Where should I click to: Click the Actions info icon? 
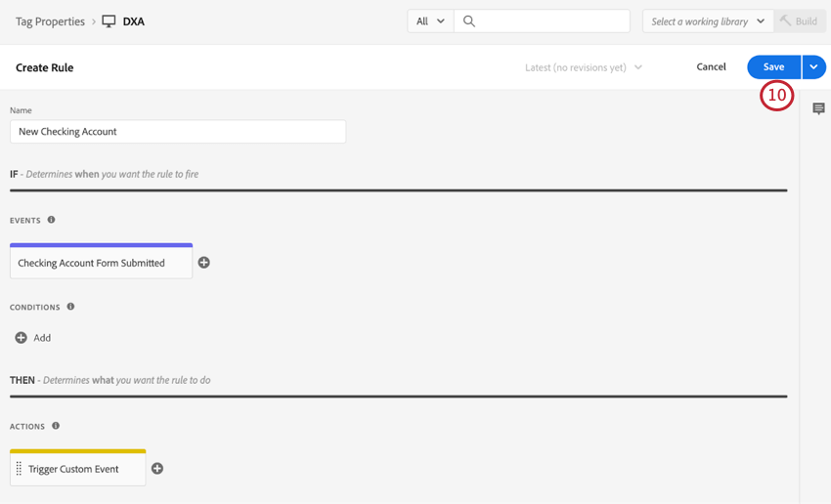pos(56,426)
